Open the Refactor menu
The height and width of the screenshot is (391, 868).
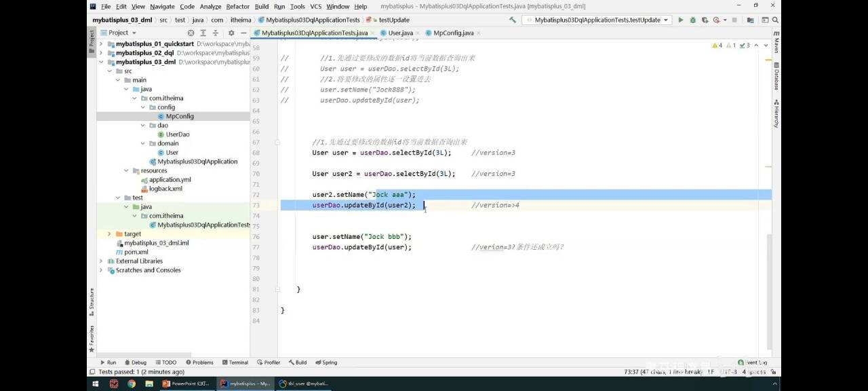[x=237, y=6]
